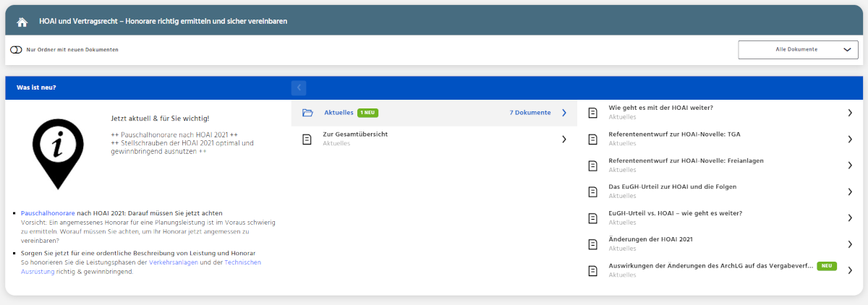Click document icon beside Zur Gesamtübersicht
868x305 pixels.
click(x=307, y=139)
